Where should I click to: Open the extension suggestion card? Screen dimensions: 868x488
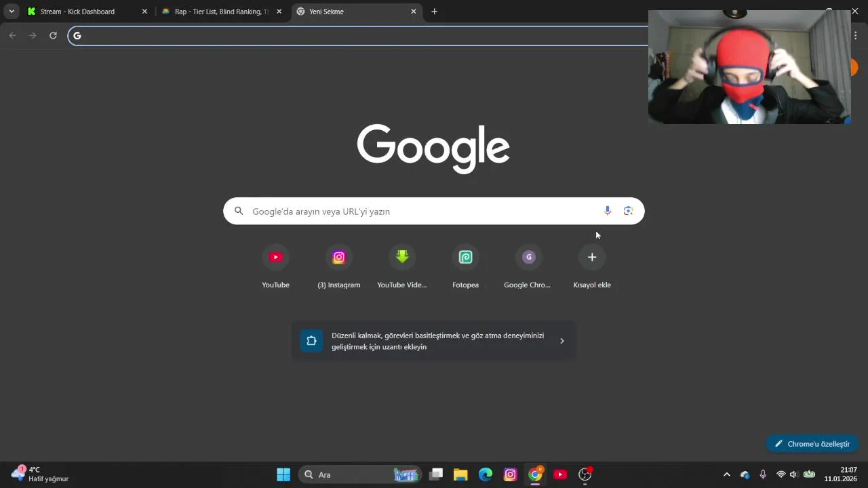coord(434,341)
